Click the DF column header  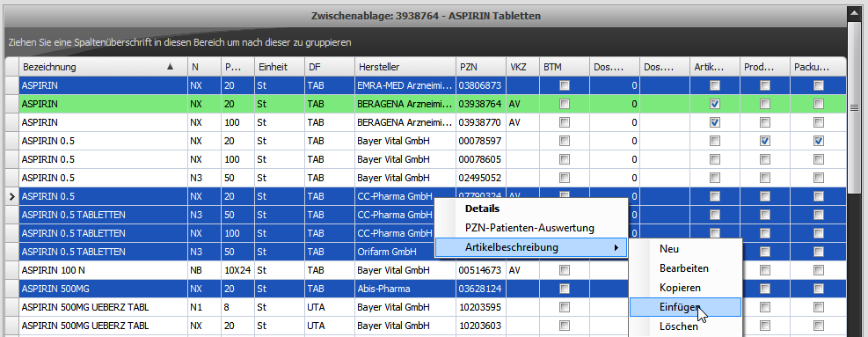(330, 67)
